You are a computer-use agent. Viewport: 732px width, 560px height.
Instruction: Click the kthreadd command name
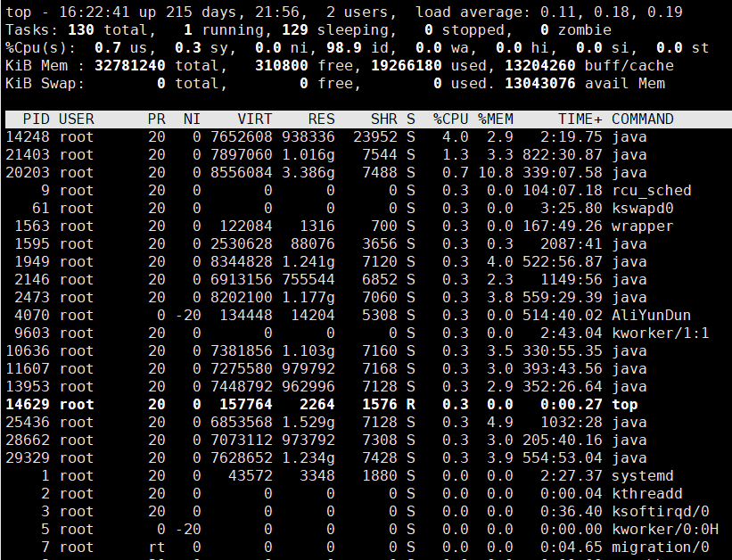[647, 494]
